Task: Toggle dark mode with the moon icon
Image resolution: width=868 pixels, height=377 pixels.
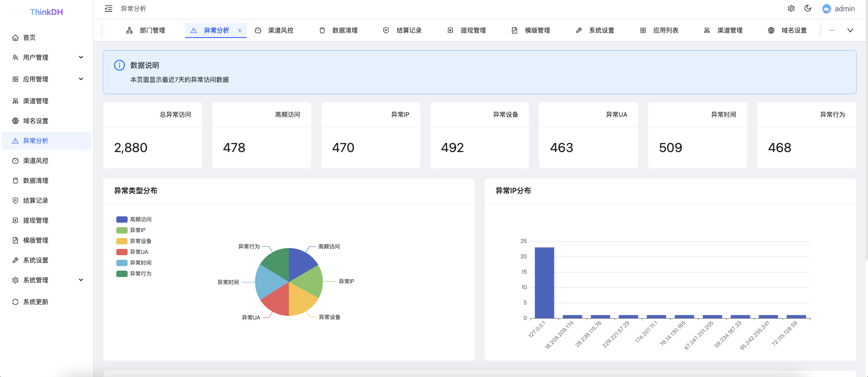Action: point(808,9)
